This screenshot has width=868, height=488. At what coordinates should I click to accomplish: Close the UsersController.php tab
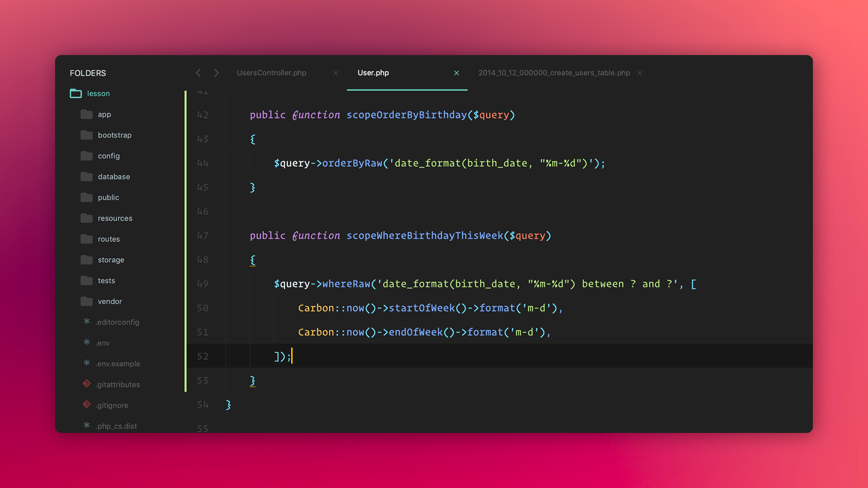pyautogui.click(x=336, y=73)
